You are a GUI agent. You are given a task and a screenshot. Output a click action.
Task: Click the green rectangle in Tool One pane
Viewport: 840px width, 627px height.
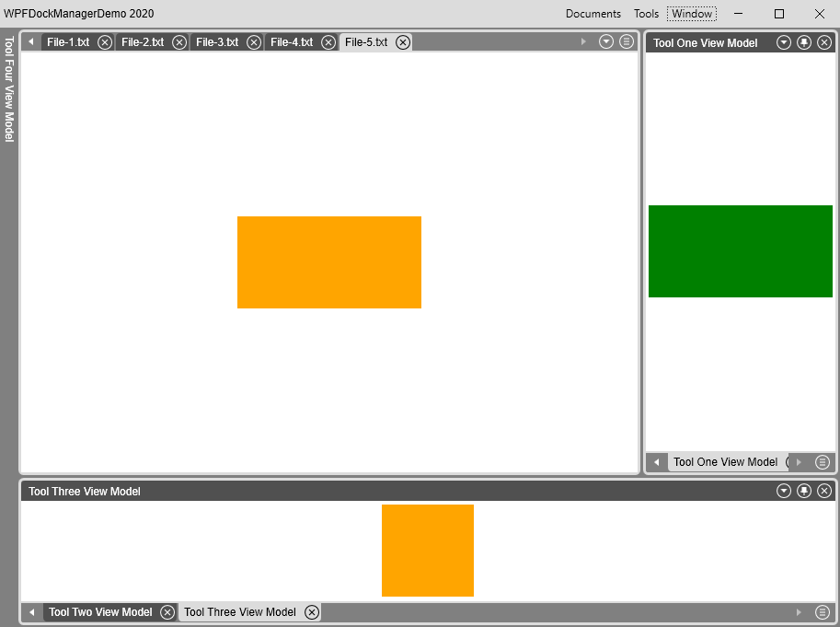point(741,251)
